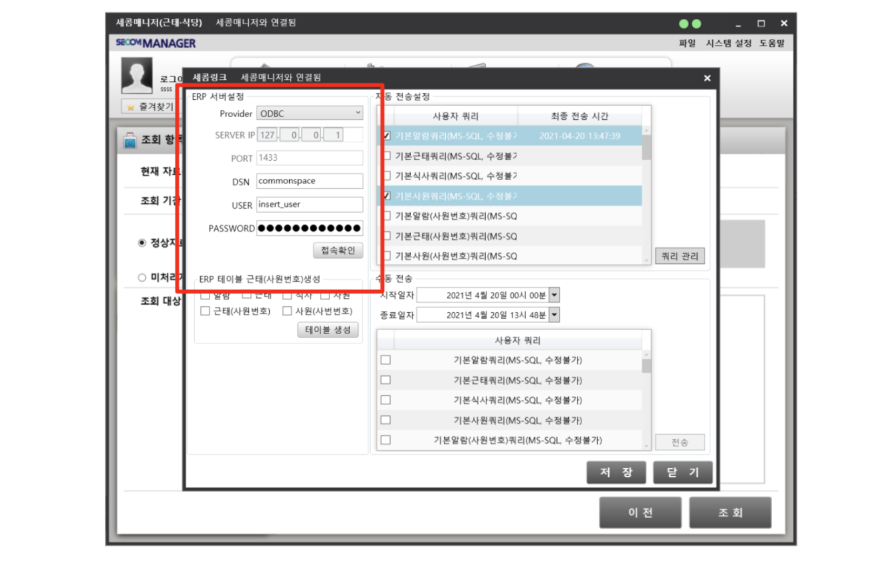Image resolution: width=871 pixels, height=588 pixels.
Task: Expand the 시작일자 date picker arrow
Action: (554, 295)
